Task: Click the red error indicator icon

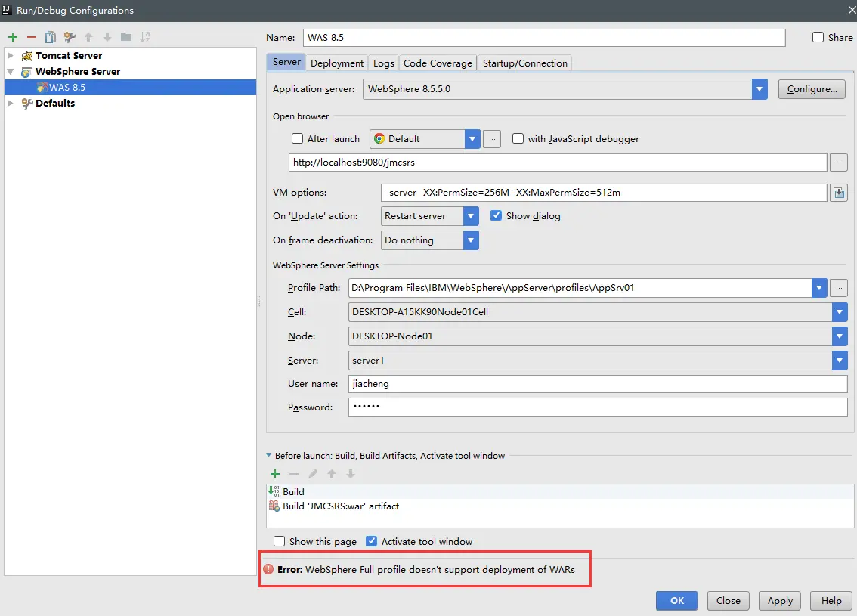Action: coord(268,570)
